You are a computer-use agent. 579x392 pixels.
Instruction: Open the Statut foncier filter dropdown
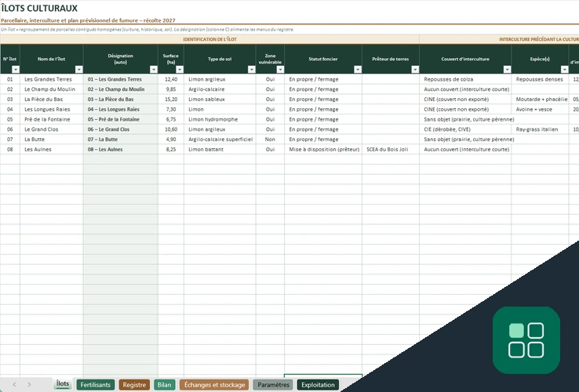[x=358, y=70]
